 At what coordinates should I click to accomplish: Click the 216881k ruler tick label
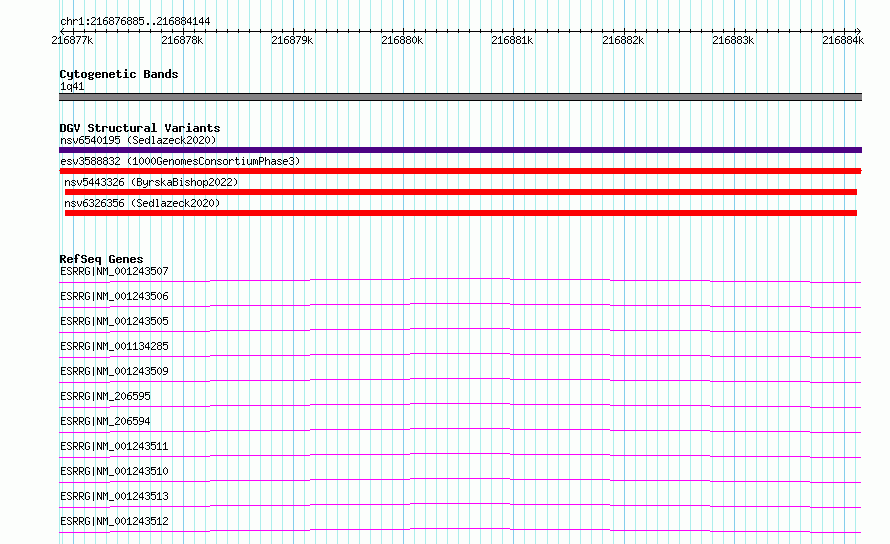pos(513,40)
